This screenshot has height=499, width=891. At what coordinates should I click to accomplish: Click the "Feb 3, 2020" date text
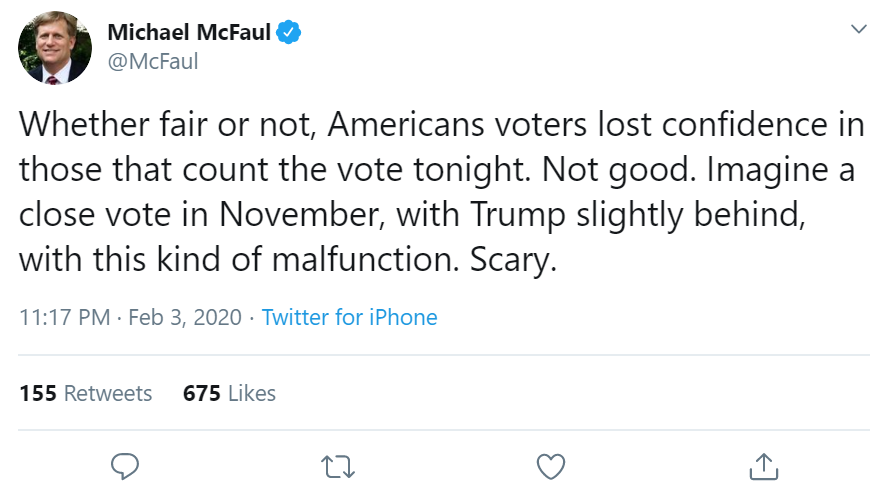[185, 318]
